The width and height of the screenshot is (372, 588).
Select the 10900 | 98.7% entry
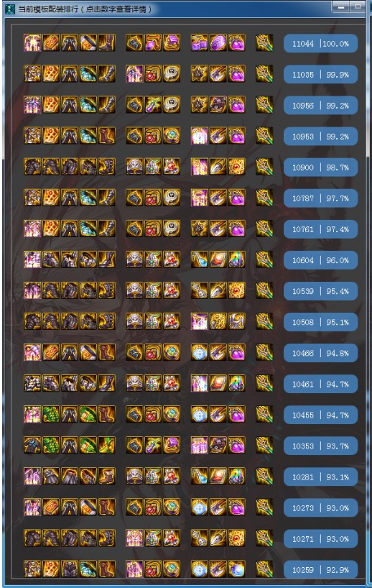pos(320,167)
